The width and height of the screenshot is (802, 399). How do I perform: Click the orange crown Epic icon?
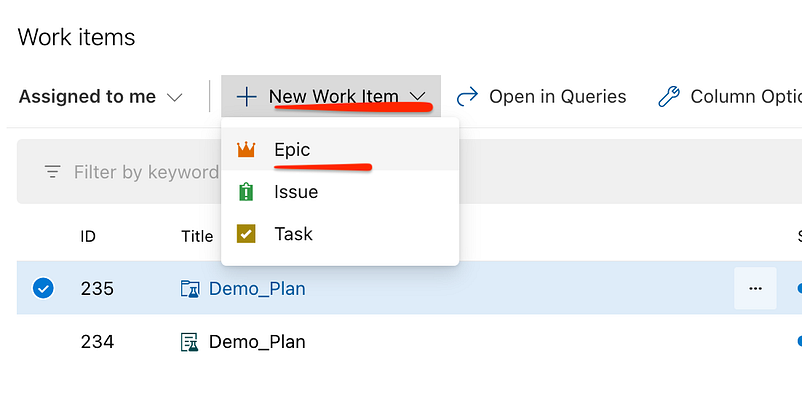click(x=246, y=149)
